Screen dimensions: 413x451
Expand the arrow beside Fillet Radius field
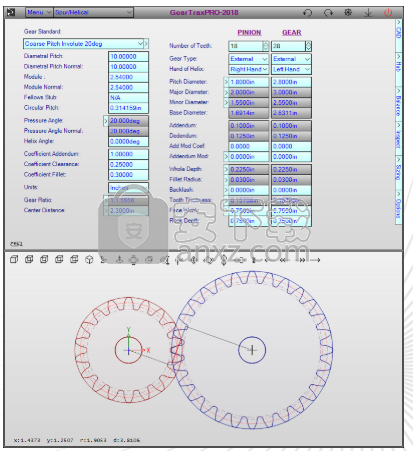tap(226, 180)
